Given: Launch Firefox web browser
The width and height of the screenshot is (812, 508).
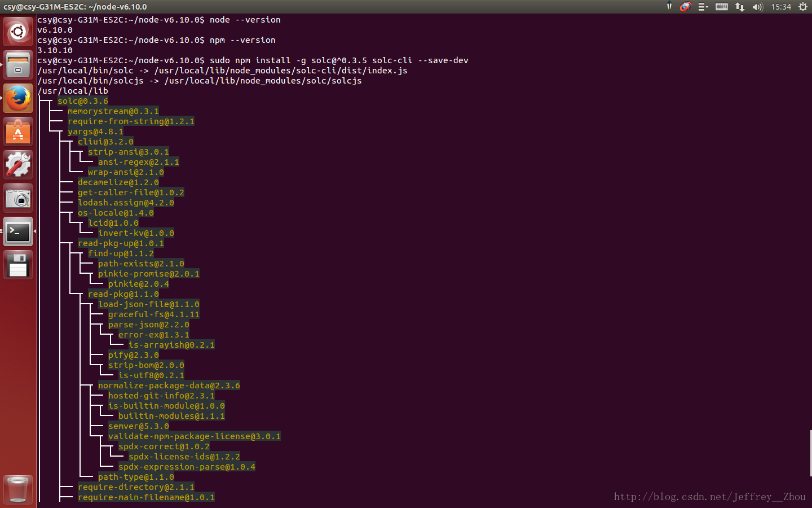Looking at the screenshot, I should (x=18, y=98).
